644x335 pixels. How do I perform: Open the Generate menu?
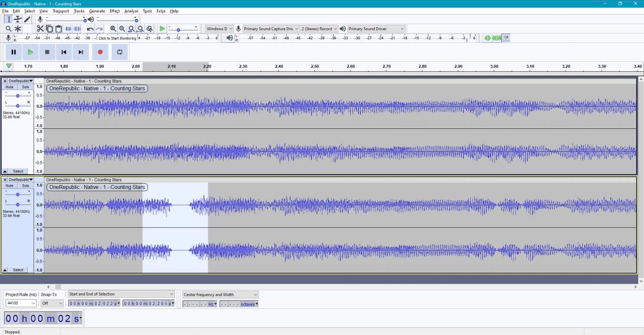97,11
